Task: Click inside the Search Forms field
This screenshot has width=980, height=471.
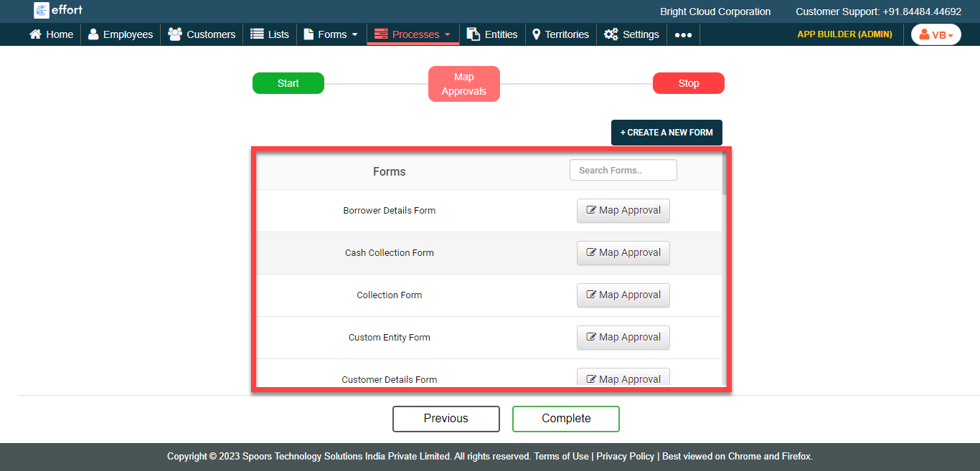Action: (623, 170)
